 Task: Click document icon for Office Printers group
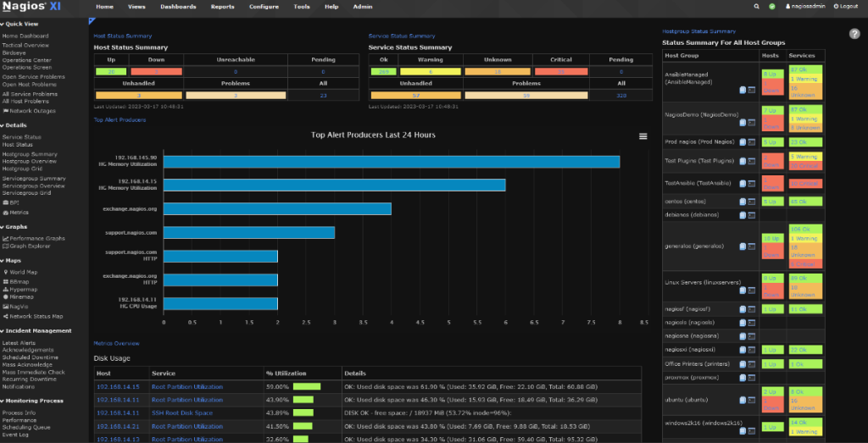coord(743,364)
